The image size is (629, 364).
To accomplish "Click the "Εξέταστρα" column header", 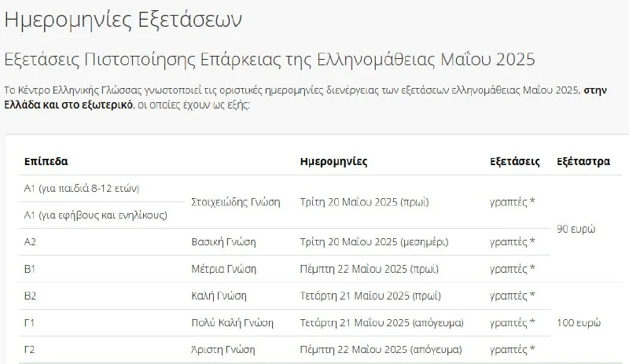I will [x=583, y=161].
